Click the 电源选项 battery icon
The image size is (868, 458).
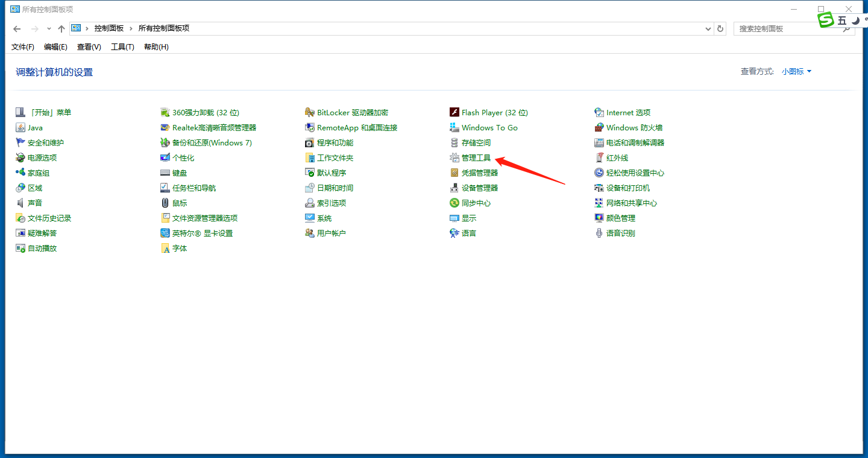(x=20, y=157)
